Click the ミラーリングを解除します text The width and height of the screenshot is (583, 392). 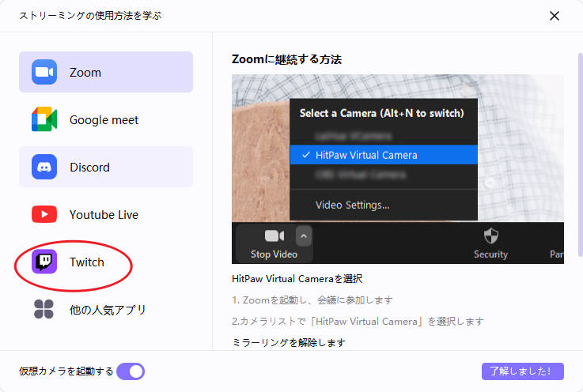289,342
